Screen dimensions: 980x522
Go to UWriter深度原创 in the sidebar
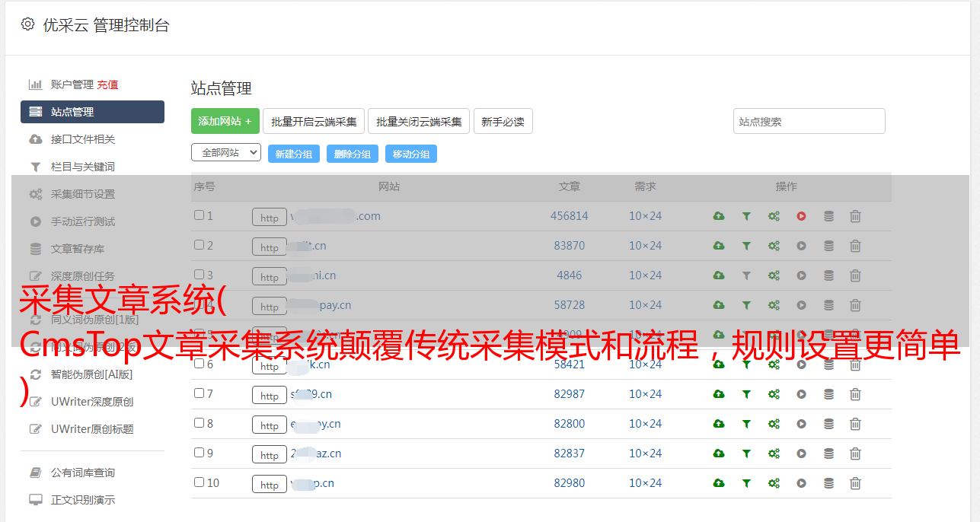tap(92, 402)
